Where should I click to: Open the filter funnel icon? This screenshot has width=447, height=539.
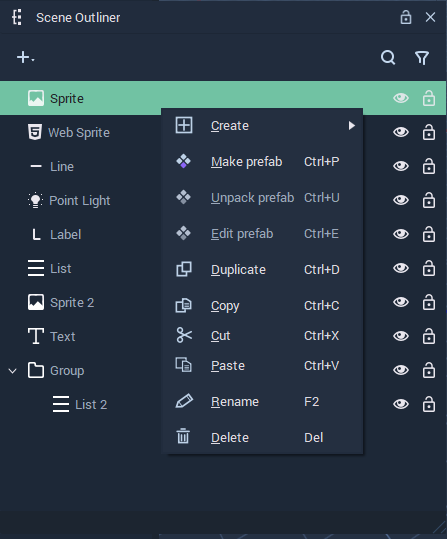[422, 58]
